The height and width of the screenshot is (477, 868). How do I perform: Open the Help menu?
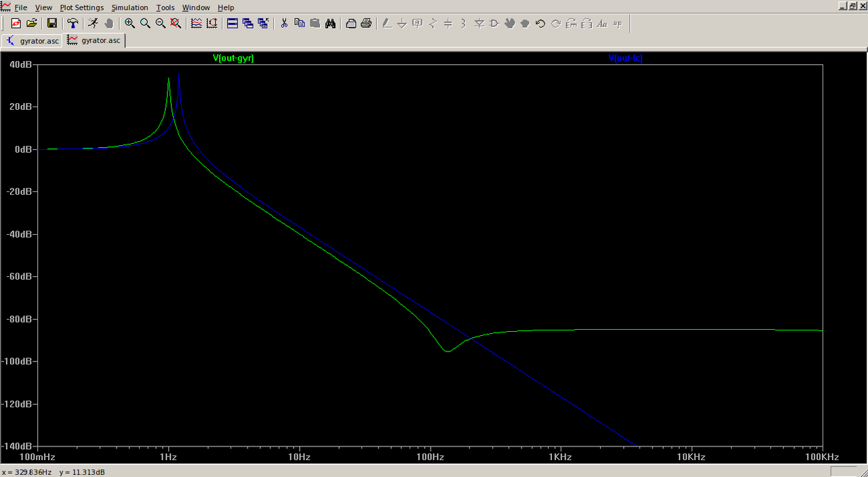click(226, 7)
